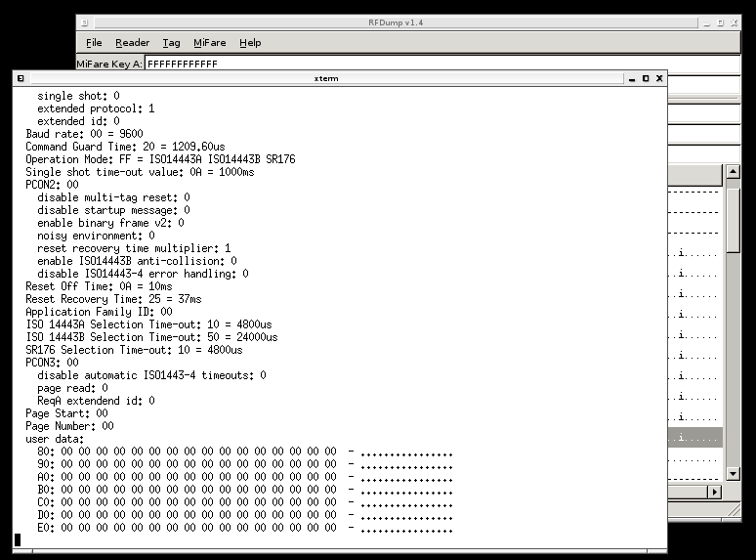Click 'page read: 0' line
Image resolution: width=756 pixels, height=560 pixels.
(x=73, y=388)
